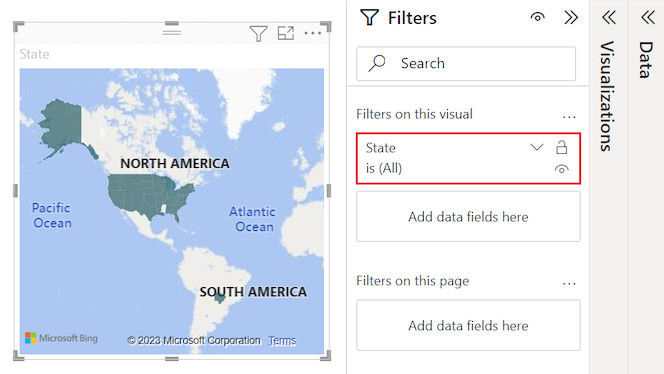
Task: Open More options on map visual
Action: coord(313,33)
